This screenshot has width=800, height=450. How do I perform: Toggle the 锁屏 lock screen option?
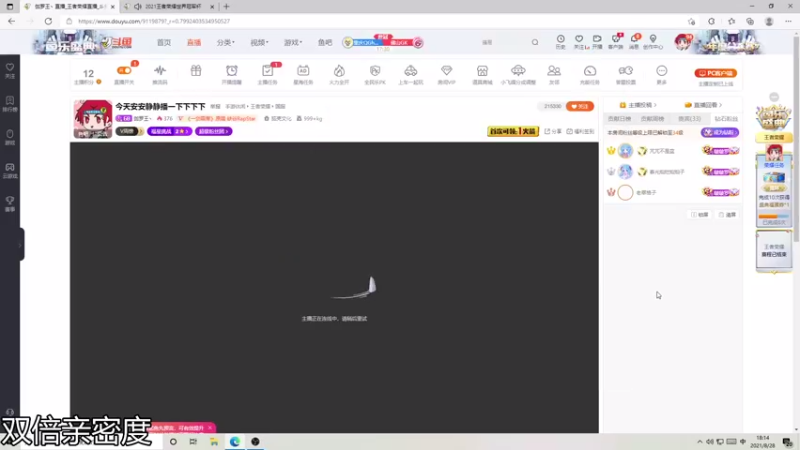point(700,215)
